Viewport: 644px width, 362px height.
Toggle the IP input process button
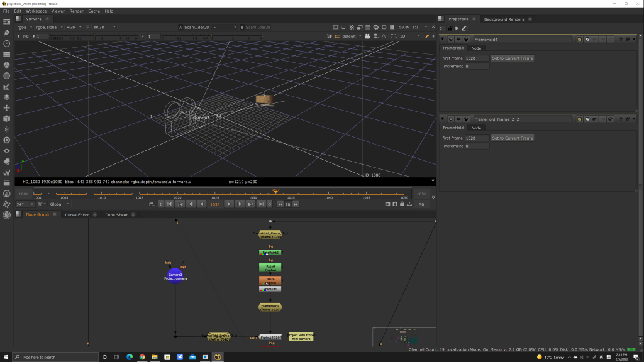coord(87,27)
